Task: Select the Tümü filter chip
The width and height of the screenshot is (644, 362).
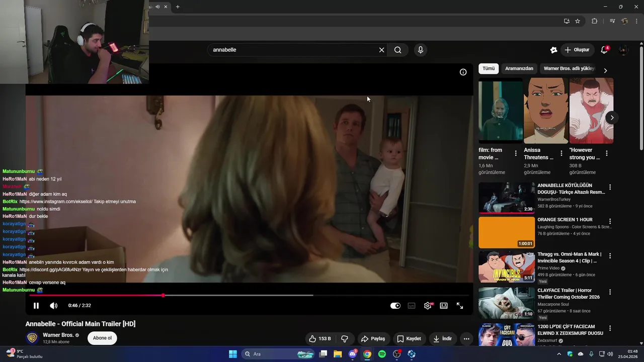Action: tap(489, 68)
